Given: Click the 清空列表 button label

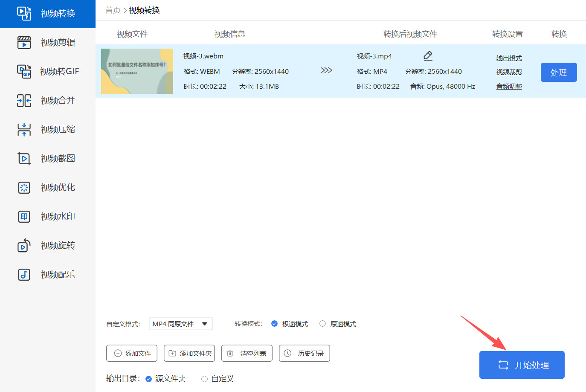Looking at the screenshot, I should [253, 354].
